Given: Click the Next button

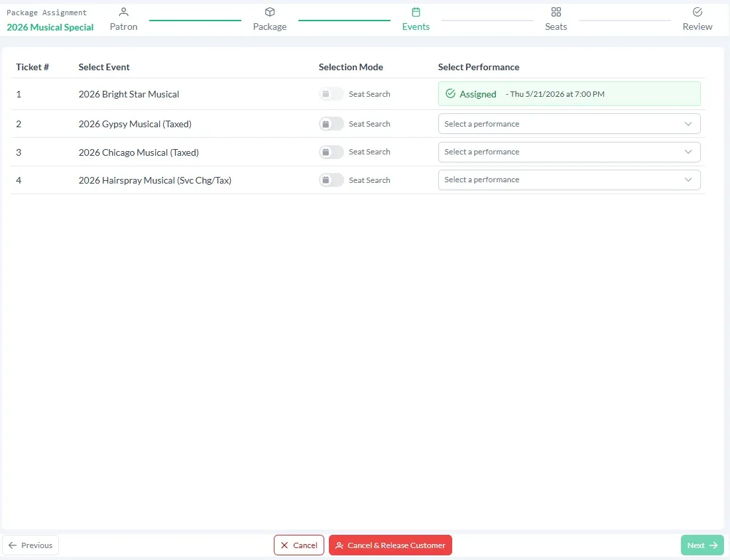Looking at the screenshot, I should click(702, 545).
